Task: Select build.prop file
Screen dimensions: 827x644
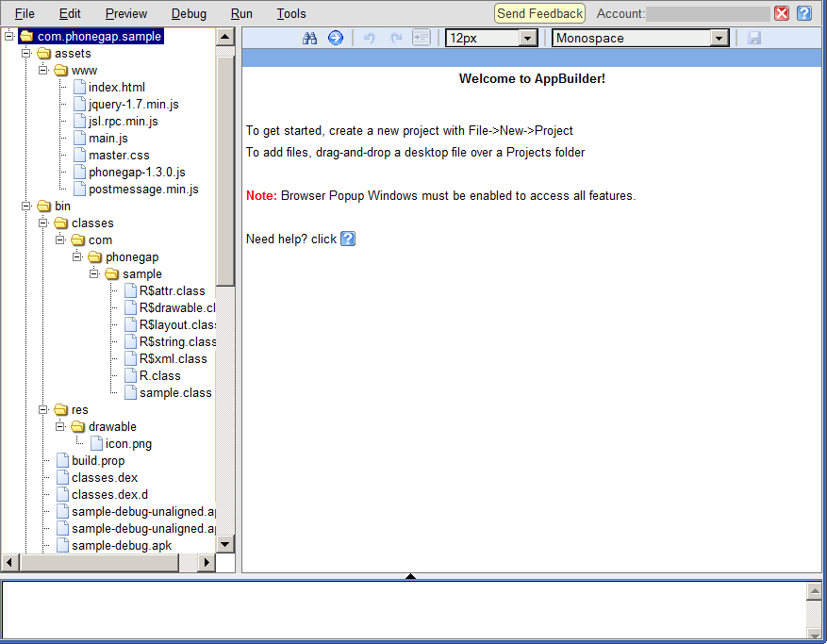Action: point(98,460)
